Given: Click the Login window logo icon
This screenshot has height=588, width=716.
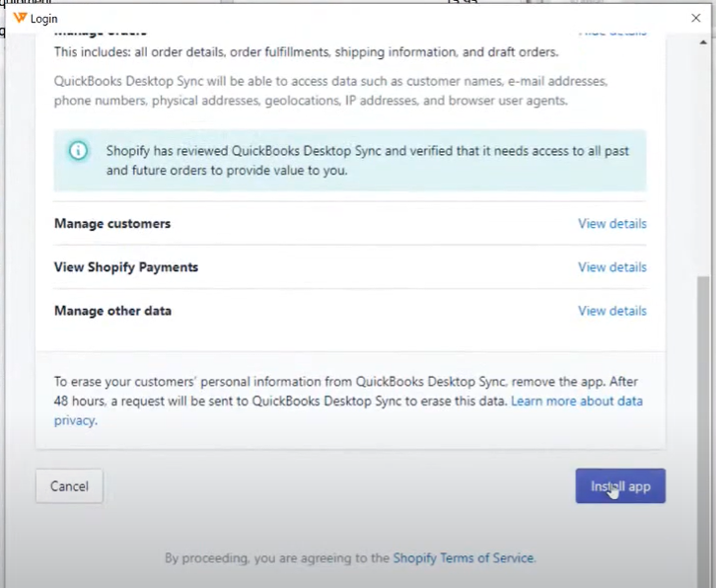Looking at the screenshot, I should point(19,18).
